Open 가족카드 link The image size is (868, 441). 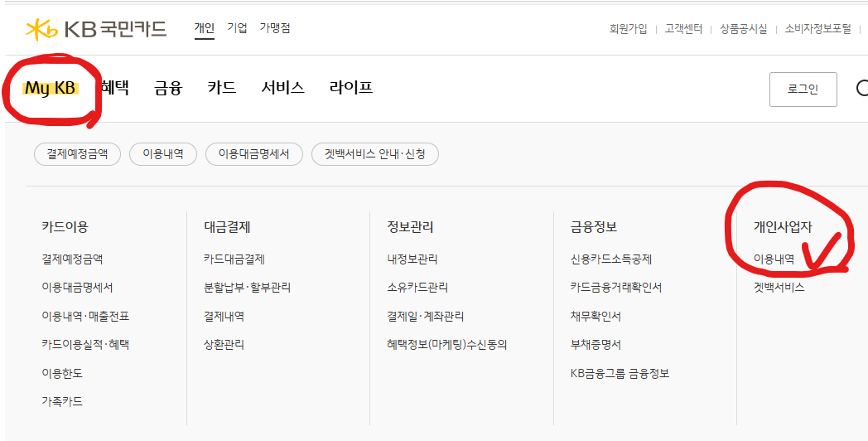(62, 401)
